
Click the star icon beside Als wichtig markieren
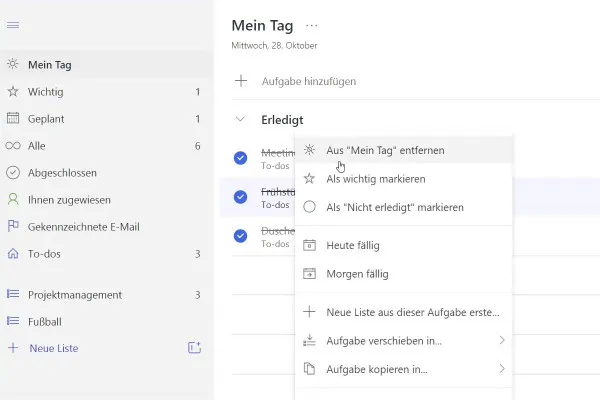(x=309, y=178)
